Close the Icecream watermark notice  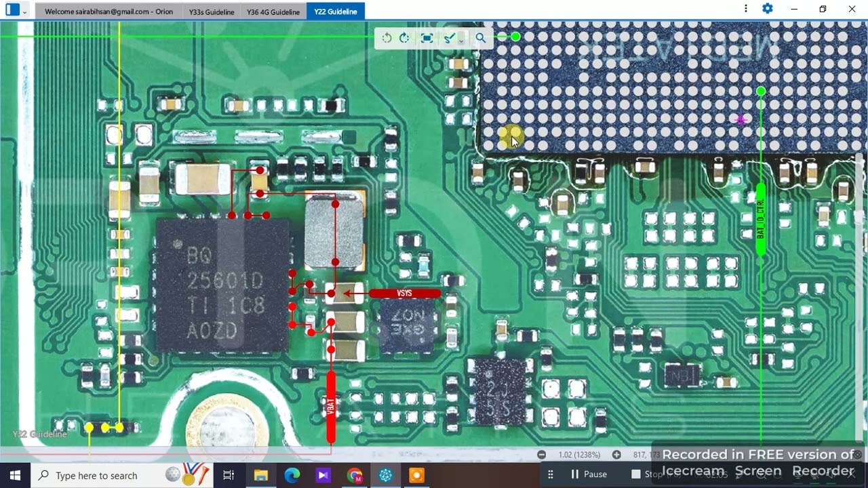(858, 455)
